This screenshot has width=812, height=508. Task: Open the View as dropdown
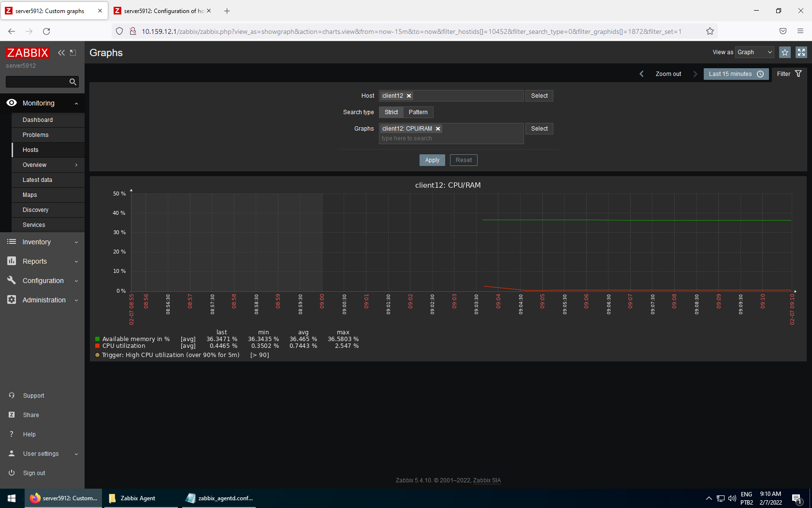click(754, 52)
